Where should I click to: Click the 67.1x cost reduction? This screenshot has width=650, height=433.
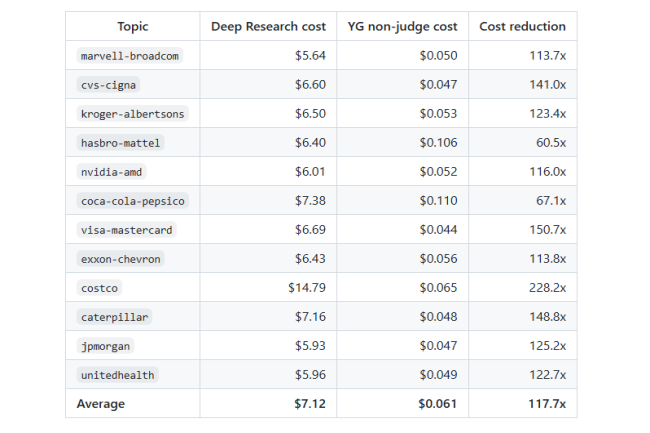551,201
